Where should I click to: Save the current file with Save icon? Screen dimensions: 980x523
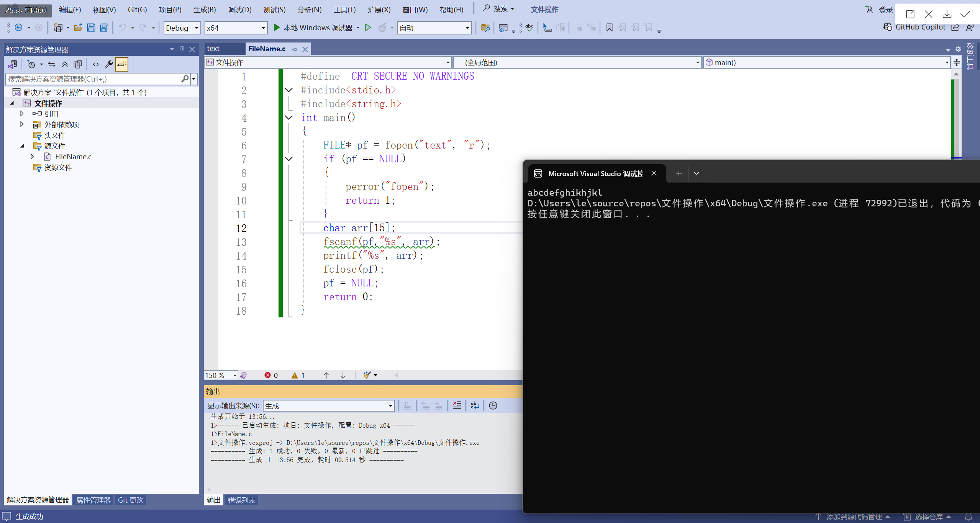click(91, 28)
